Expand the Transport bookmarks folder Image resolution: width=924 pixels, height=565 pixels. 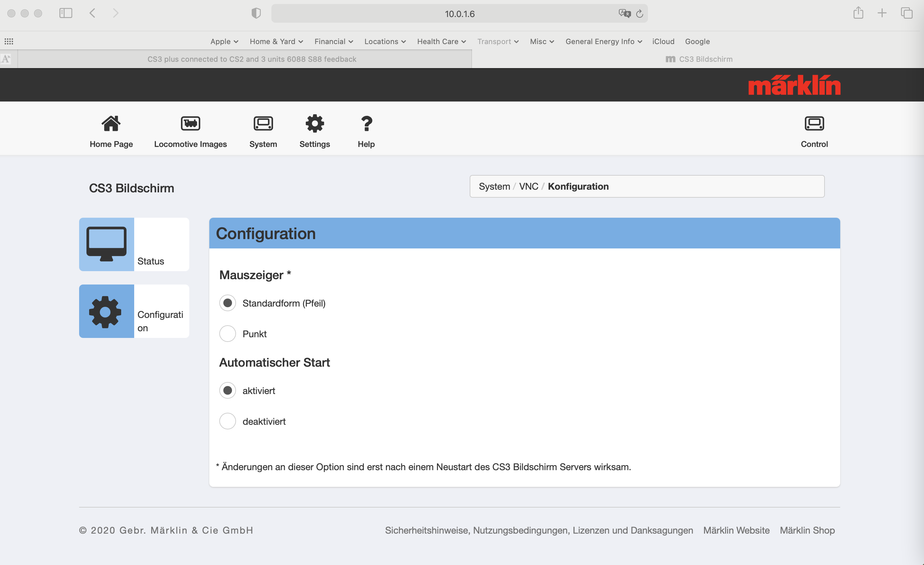[x=498, y=41]
